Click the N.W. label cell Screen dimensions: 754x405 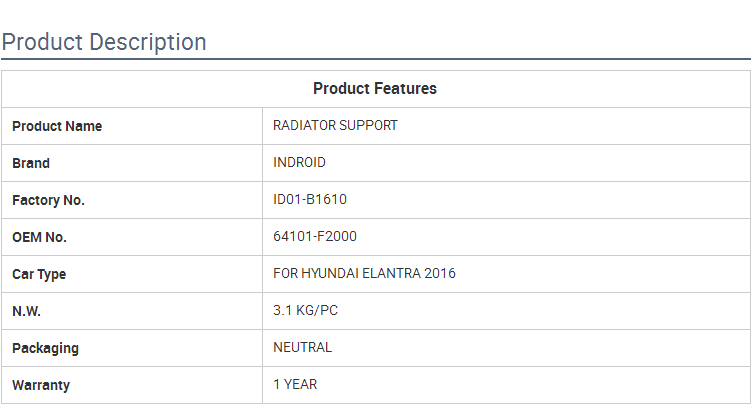26,311
